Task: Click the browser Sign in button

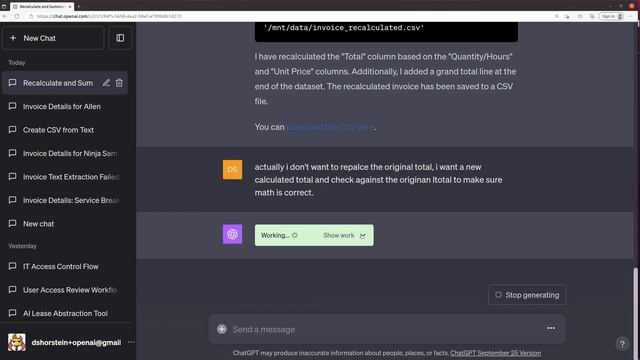Action: pos(611,16)
